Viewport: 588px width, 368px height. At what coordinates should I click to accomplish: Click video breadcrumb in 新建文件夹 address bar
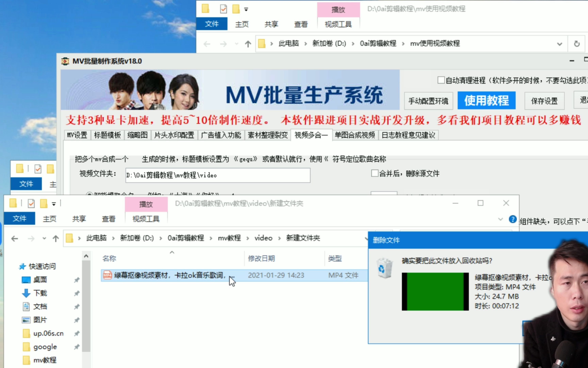[x=263, y=238]
